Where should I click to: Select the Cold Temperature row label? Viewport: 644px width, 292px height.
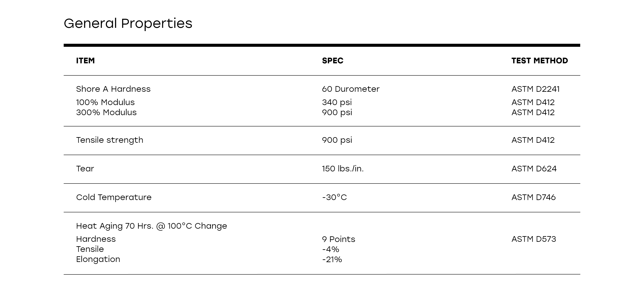(x=114, y=197)
